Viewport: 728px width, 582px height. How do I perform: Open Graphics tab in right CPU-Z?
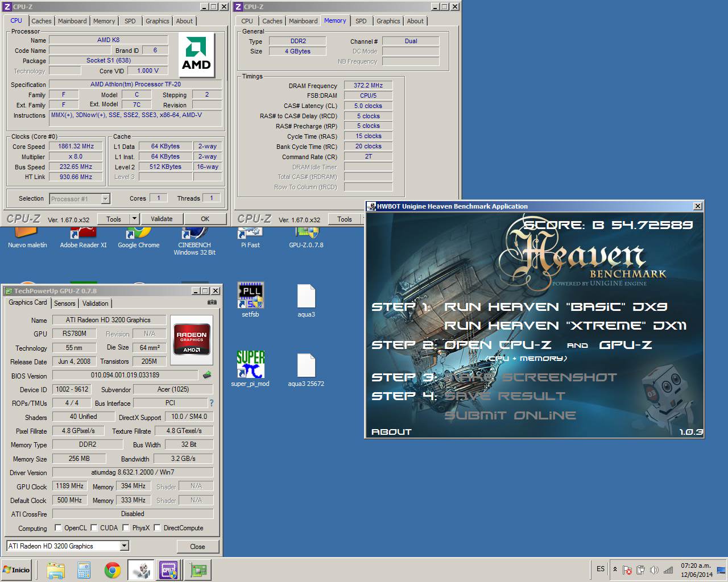pos(388,21)
